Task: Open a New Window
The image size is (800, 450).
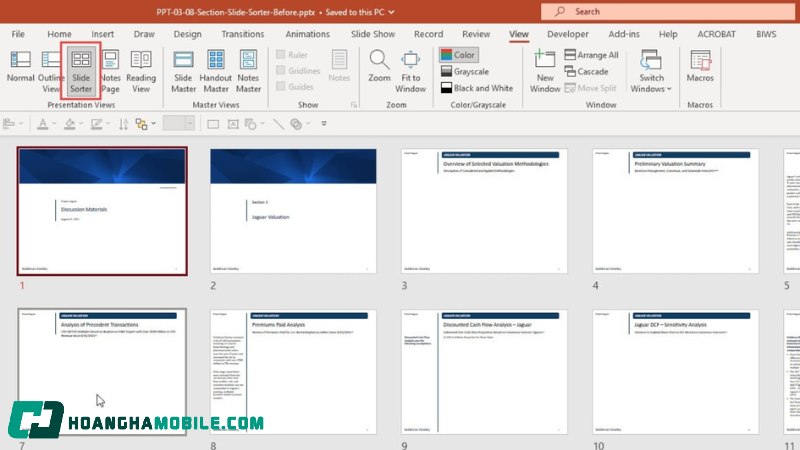Action: [x=544, y=71]
